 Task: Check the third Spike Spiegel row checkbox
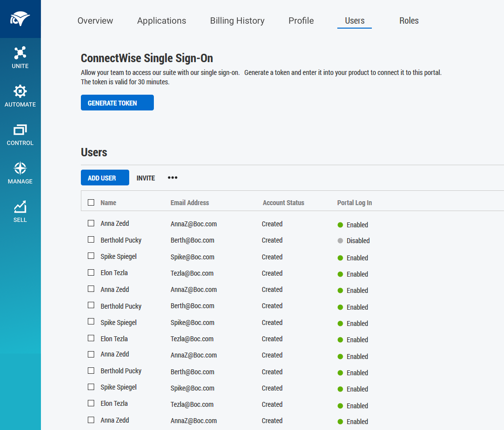pos(91,387)
